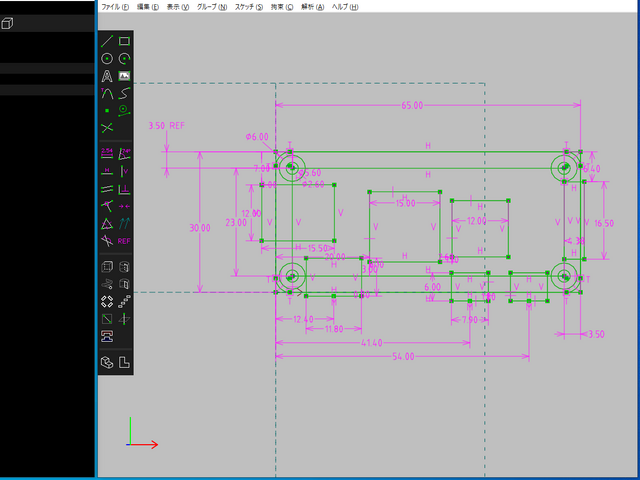Pick the arc of a circle tool
This screenshot has width=640, height=480.
tap(124, 59)
